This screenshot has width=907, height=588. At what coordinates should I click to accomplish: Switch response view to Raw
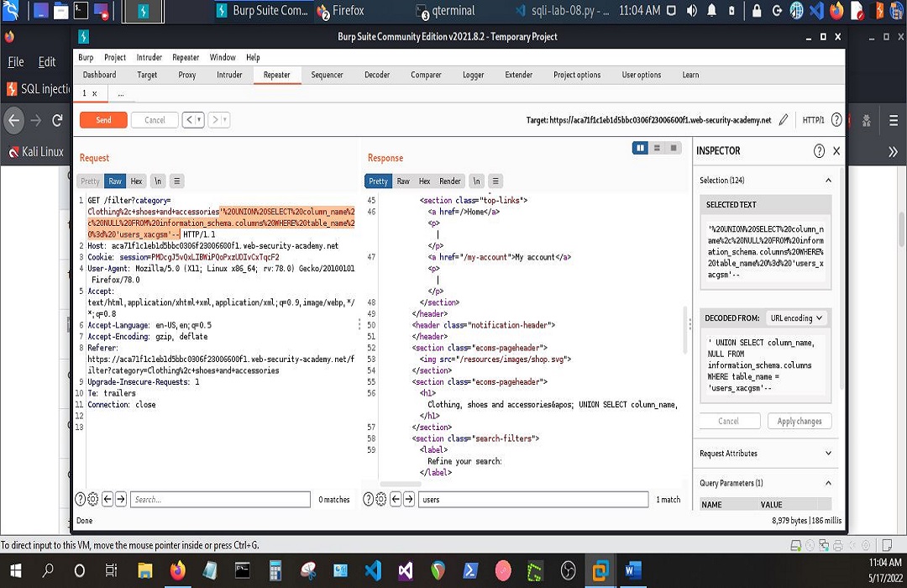403,181
